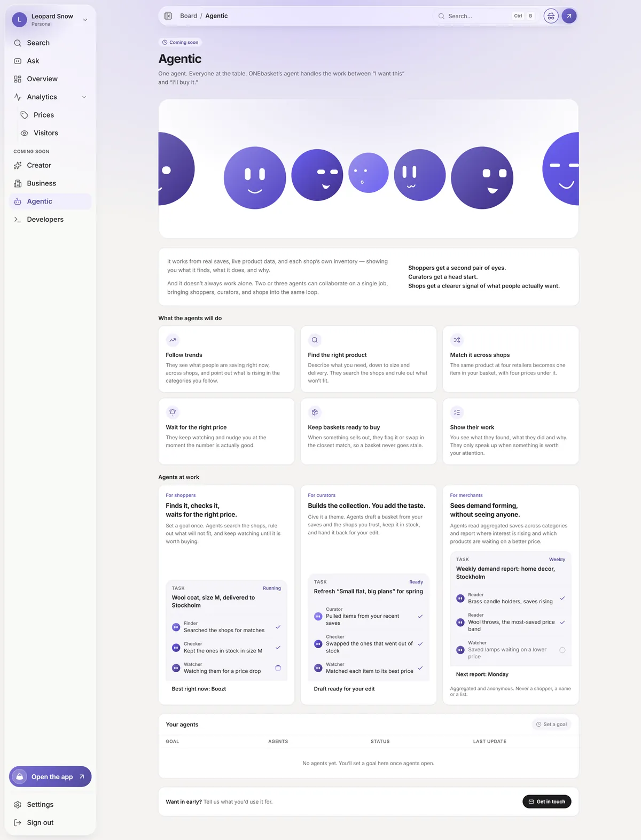Click Developers terminal icon in sidebar

18,220
